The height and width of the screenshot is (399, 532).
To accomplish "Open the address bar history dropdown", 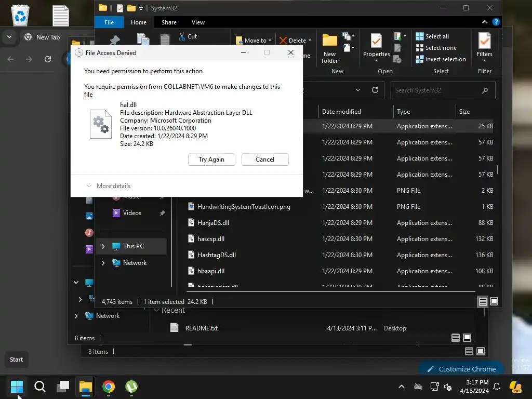I will (357, 90).
